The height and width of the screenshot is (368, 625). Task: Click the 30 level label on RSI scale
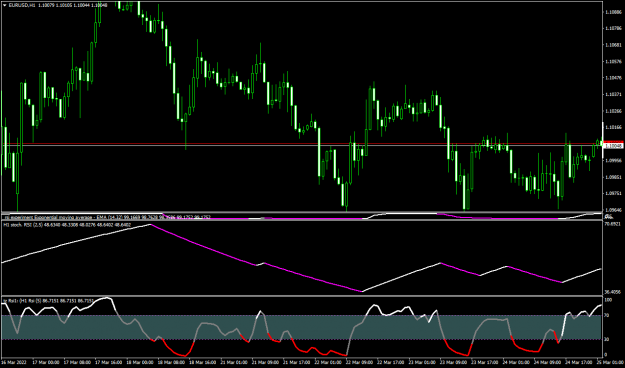point(607,339)
